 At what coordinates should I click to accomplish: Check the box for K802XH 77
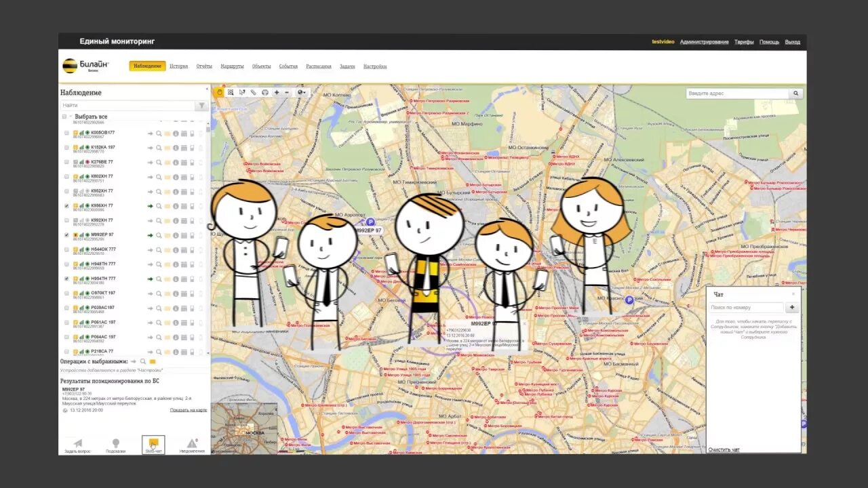tap(66, 176)
